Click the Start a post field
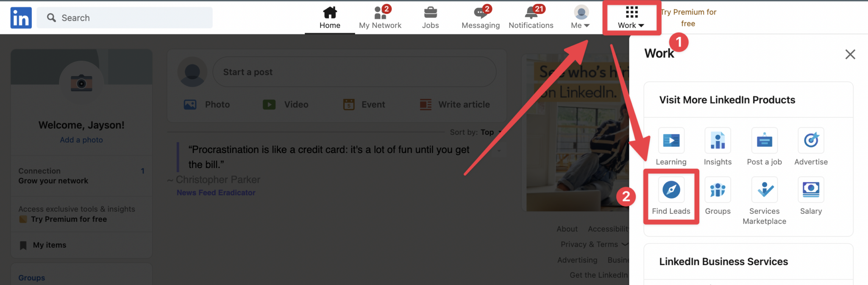 (354, 72)
